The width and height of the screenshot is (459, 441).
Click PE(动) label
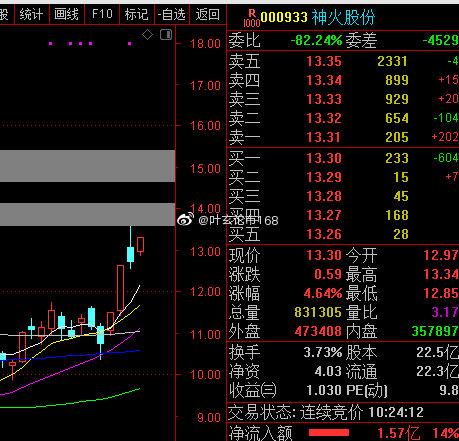pyautogui.click(x=366, y=390)
